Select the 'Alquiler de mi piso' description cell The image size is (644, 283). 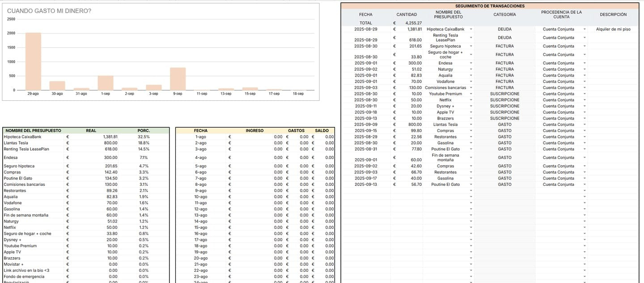[613, 29]
